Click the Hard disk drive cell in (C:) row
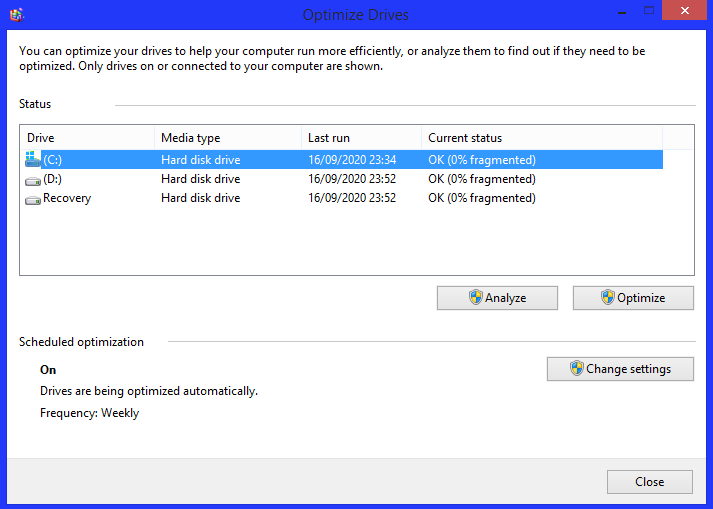The width and height of the screenshot is (713, 509). pyautogui.click(x=201, y=159)
